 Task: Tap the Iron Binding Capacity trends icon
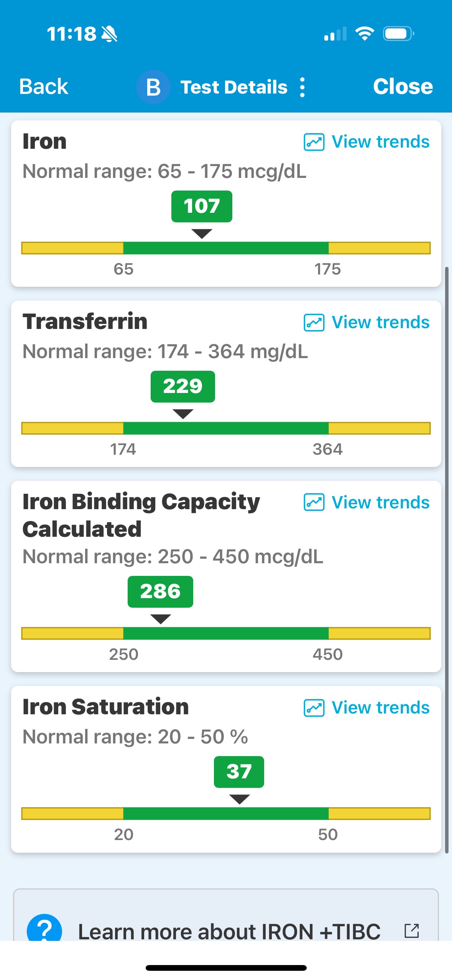point(314,502)
